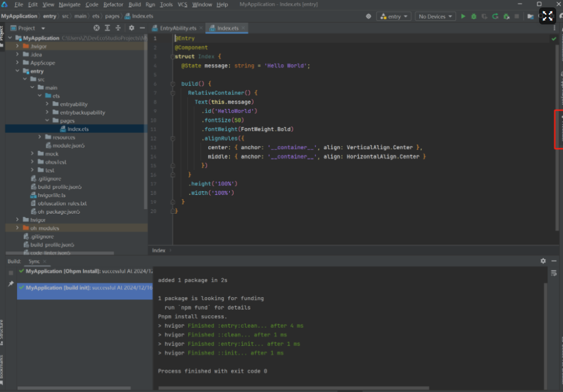Hide the Project tool window
The image size is (563, 392).
[x=142, y=28]
